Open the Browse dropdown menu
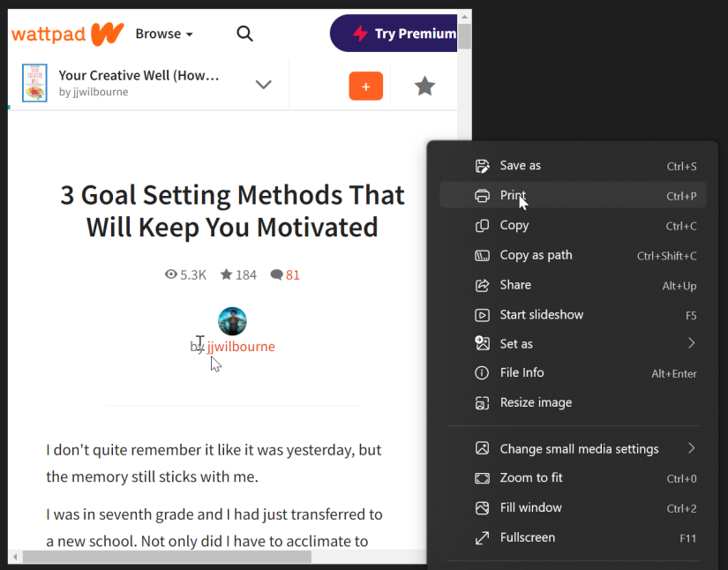This screenshot has height=570, width=728. (x=164, y=34)
